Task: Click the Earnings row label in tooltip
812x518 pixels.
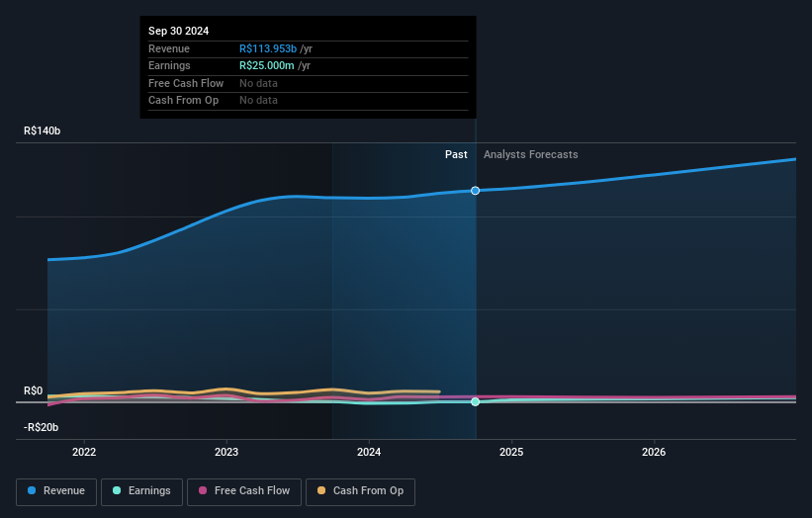Action: [x=169, y=65]
